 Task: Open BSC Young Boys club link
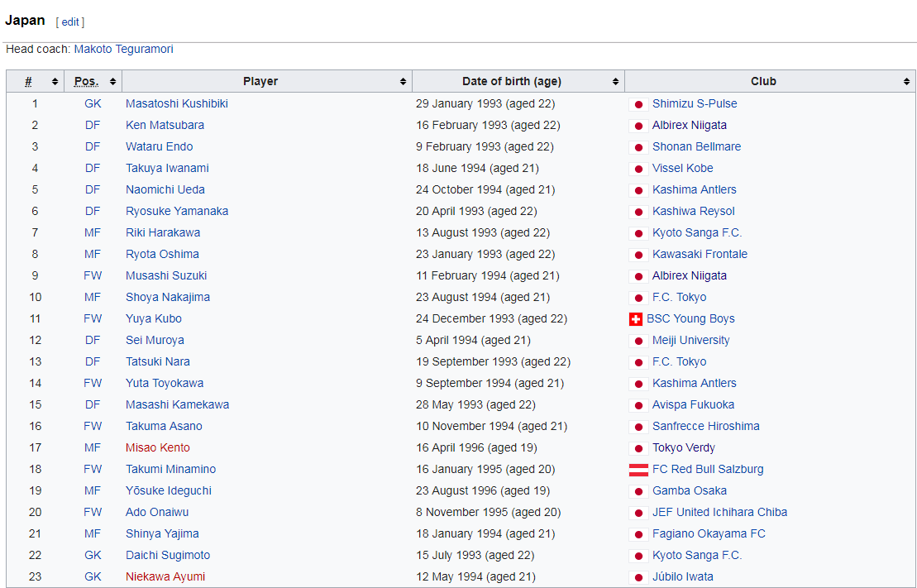690,319
